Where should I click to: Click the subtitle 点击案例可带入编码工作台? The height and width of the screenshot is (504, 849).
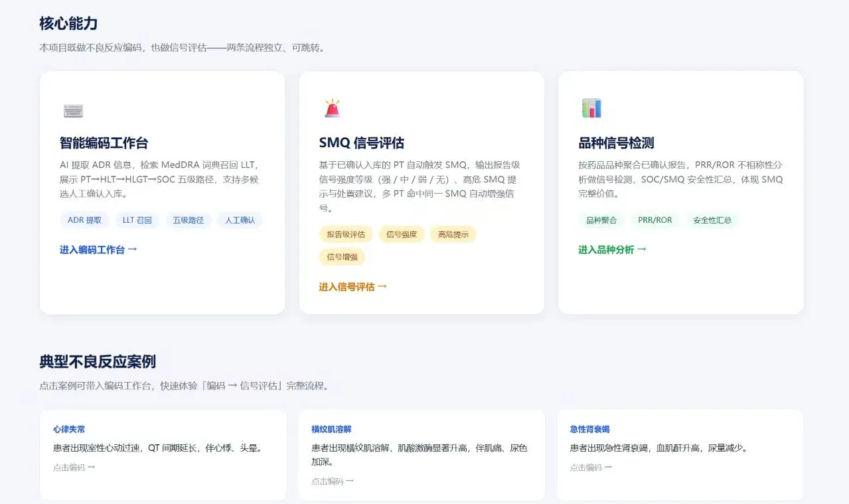click(184, 386)
